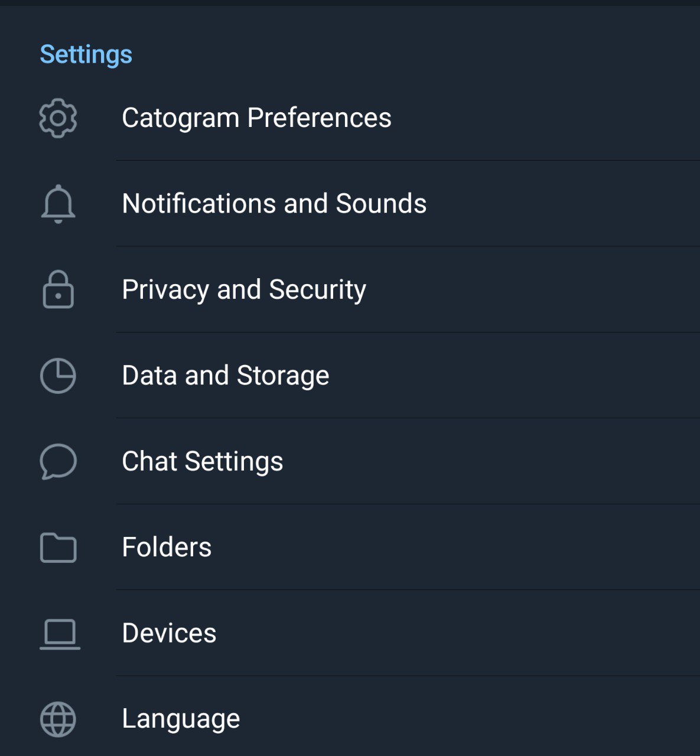Open the Data and Storage entry

pos(350,375)
